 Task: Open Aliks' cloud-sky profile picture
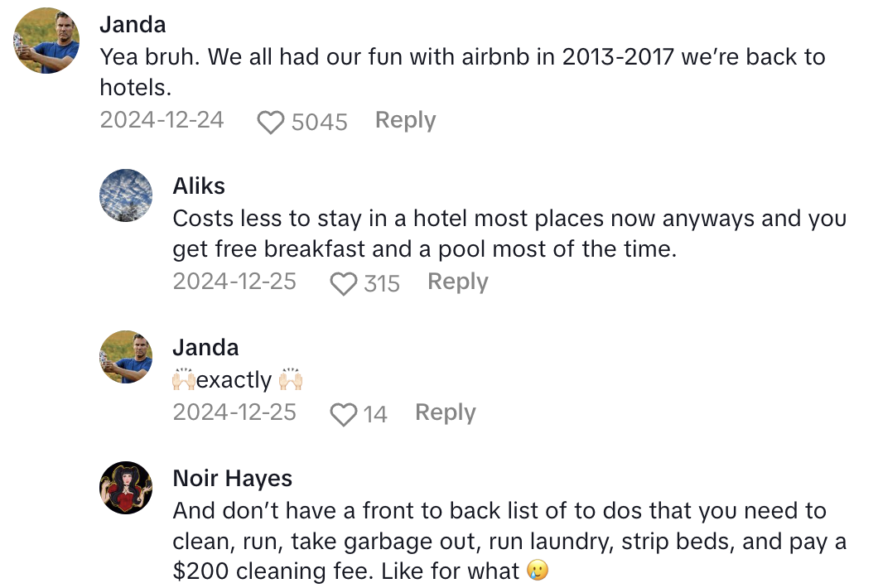pos(126,195)
